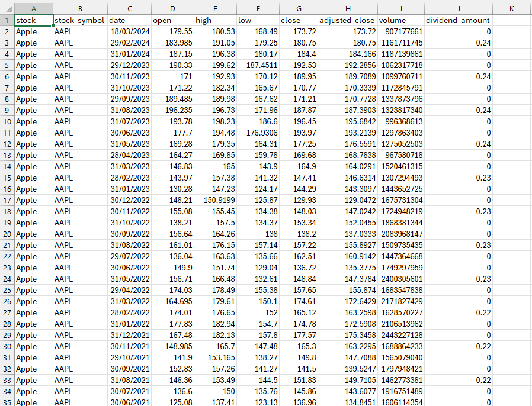
Task: Click the 'dividend_amount' header cell
Action: coord(459,20)
